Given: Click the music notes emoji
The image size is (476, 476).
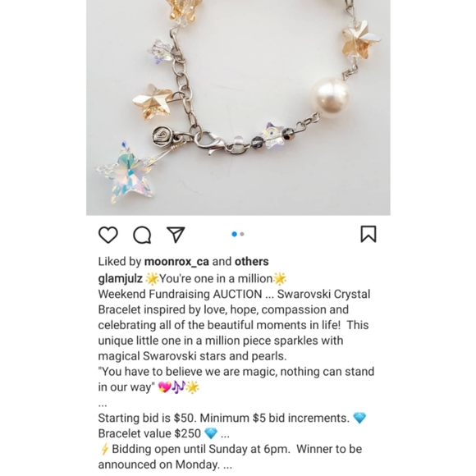Looking at the screenshot, I should (x=179, y=387).
